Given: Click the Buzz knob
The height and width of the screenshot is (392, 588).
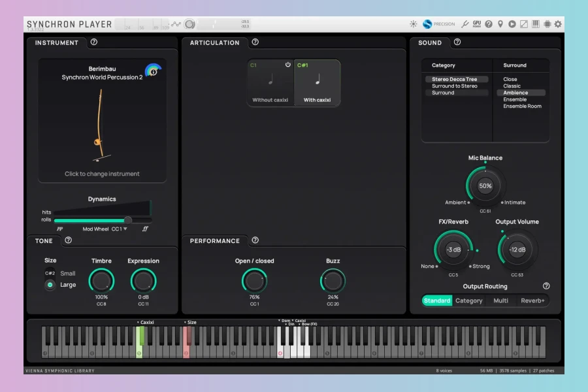Looking at the screenshot, I should [333, 282].
